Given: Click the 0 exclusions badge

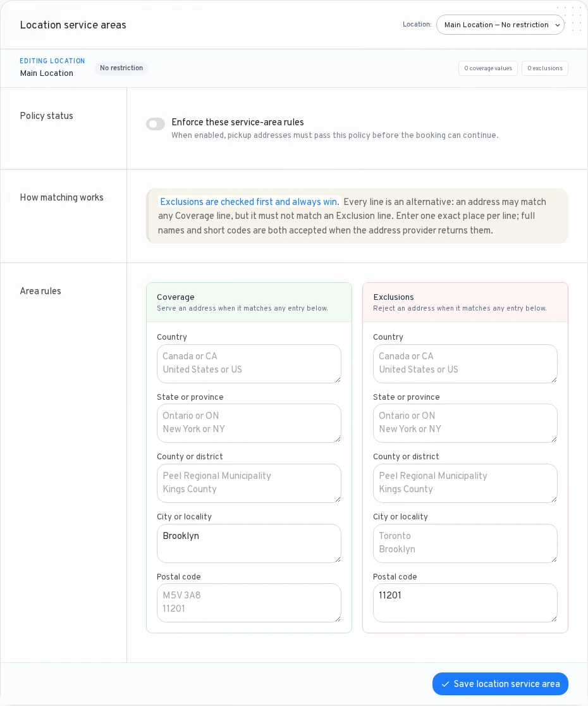Looking at the screenshot, I should tap(545, 68).
